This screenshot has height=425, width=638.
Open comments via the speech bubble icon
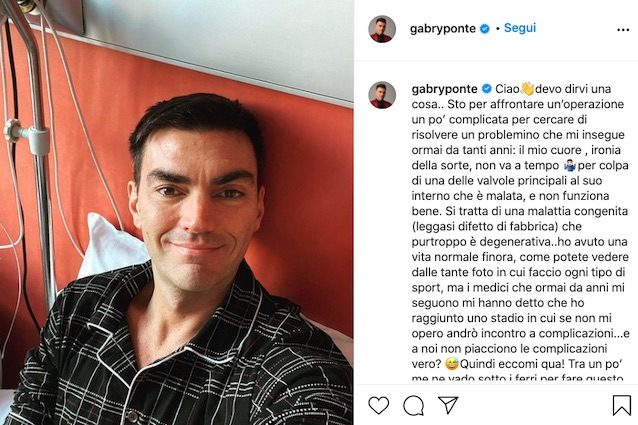coord(413,405)
